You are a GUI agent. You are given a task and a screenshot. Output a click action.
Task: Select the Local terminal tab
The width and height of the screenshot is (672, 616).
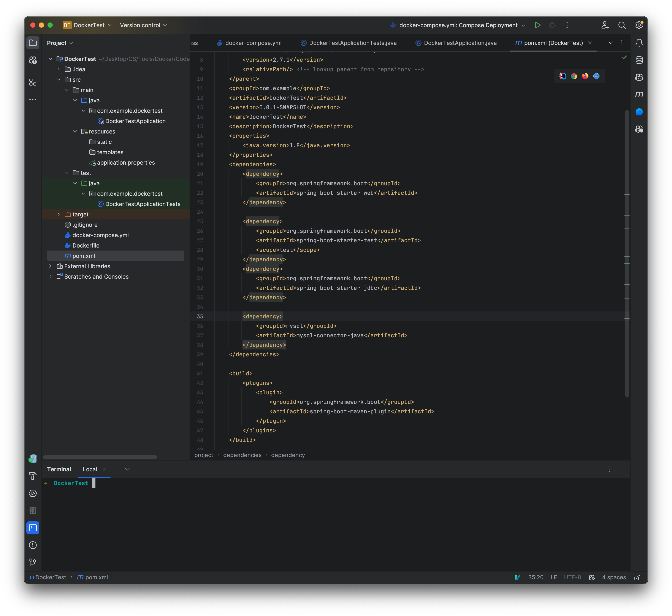pyautogui.click(x=90, y=469)
